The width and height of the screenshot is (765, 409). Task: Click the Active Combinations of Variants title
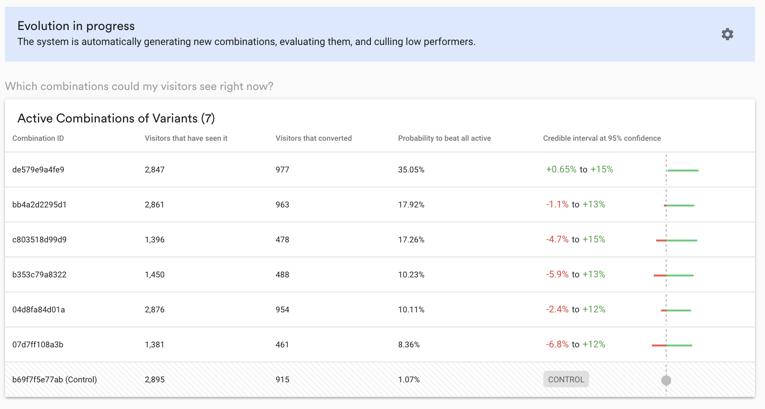click(x=116, y=118)
